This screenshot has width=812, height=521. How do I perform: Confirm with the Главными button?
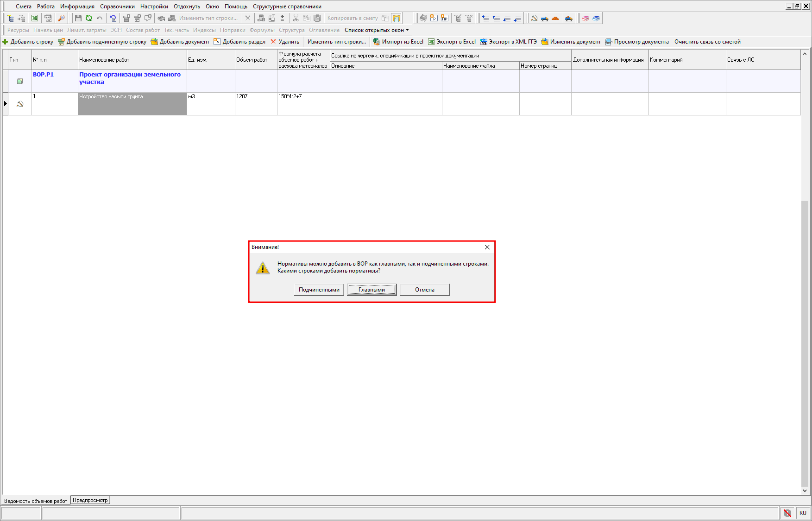pos(371,290)
